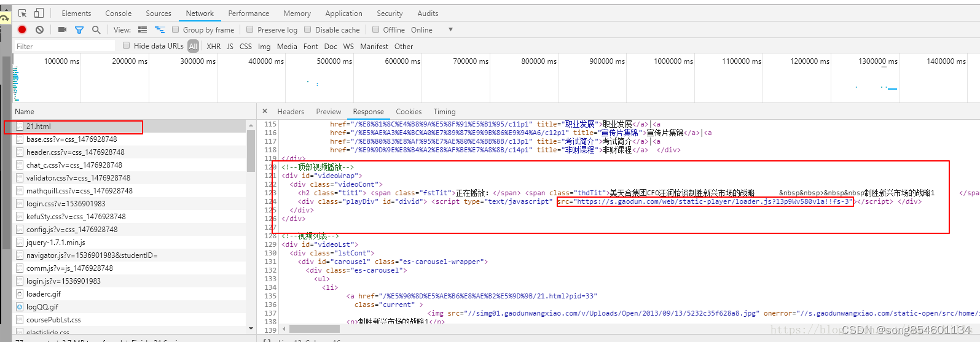Check the Disable cache option
980x342 pixels.
tap(307, 29)
